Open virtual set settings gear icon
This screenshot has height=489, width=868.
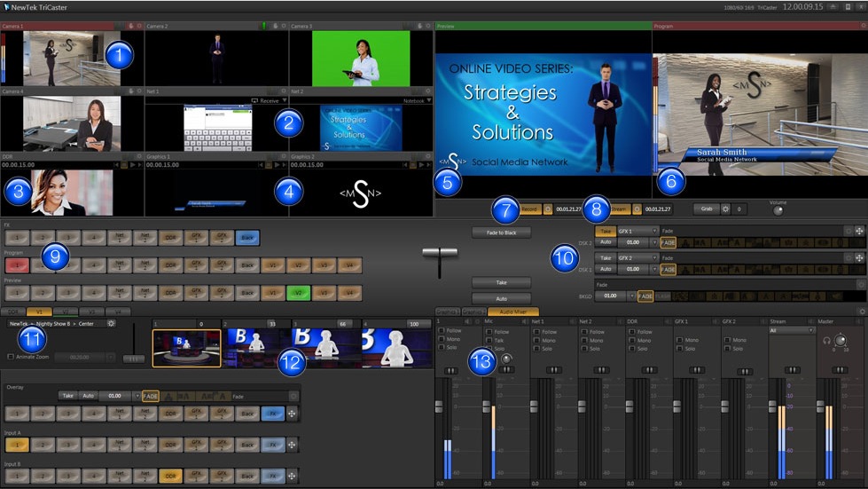coord(111,324)
